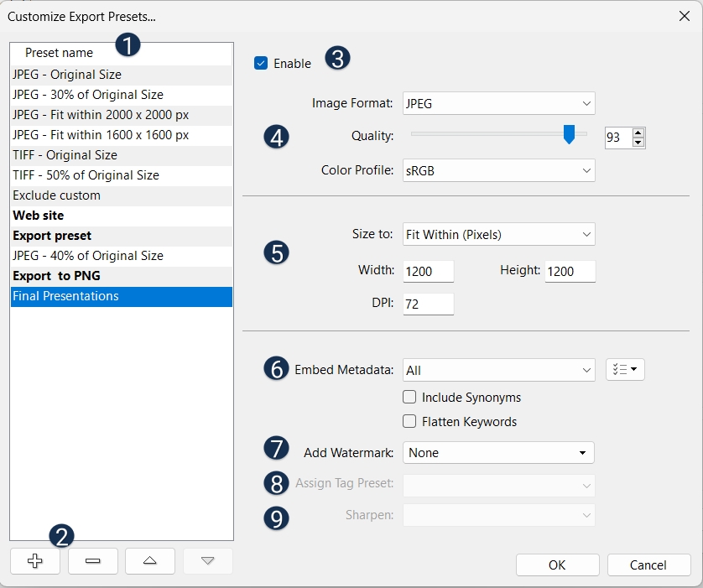Screen dimensions: 703x588
Task: Open the Size to dropdown
Action: tap(498, 234)
